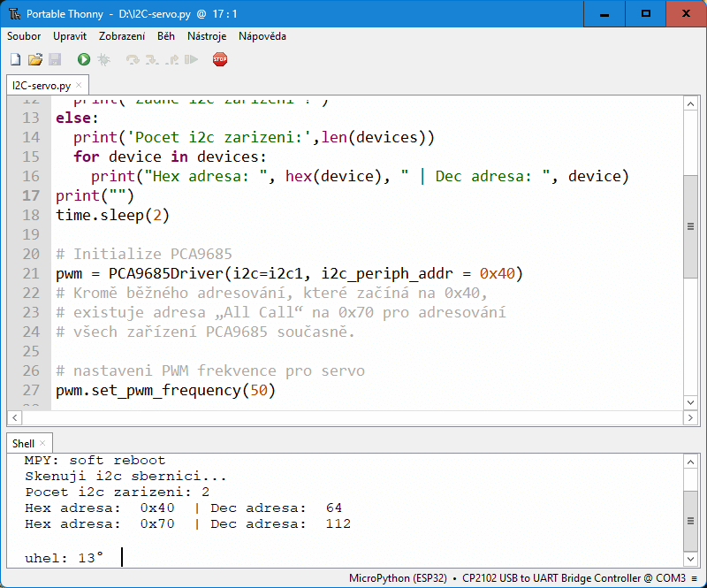Maximize the Thonny window

(646, 14)
